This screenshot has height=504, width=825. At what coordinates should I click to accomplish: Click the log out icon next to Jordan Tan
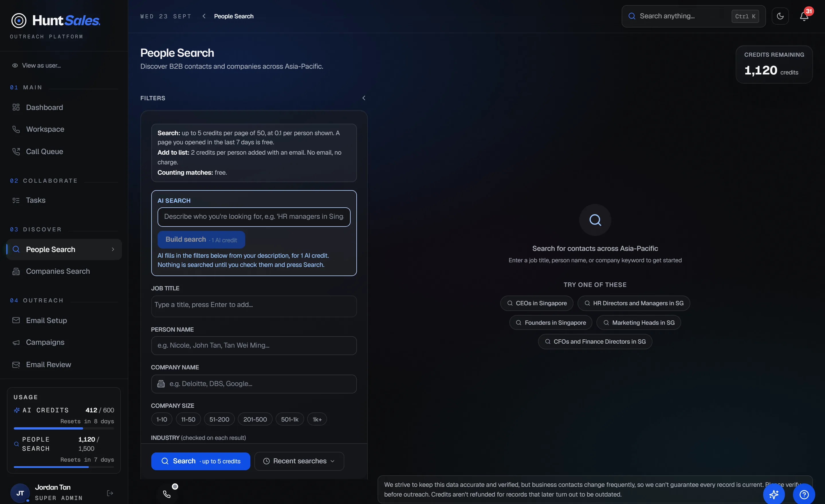pyautogui.click(x=110, y=493)
